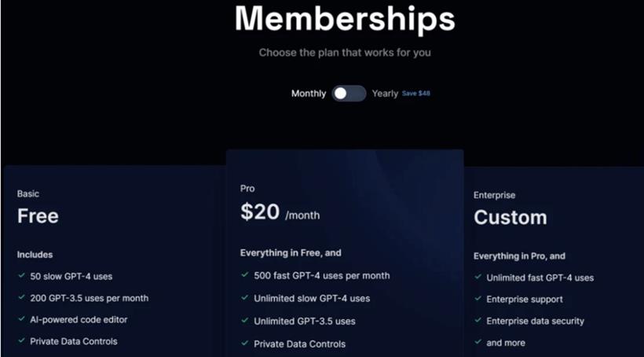Select the Basic Free plan heading
This screenshot has width=644, height=357.
[38, 216]
